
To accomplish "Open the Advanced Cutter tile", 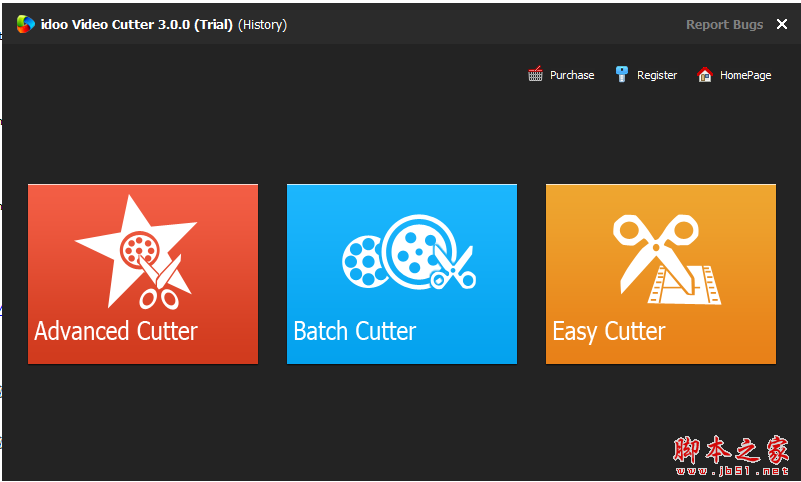I will [143, 274].
